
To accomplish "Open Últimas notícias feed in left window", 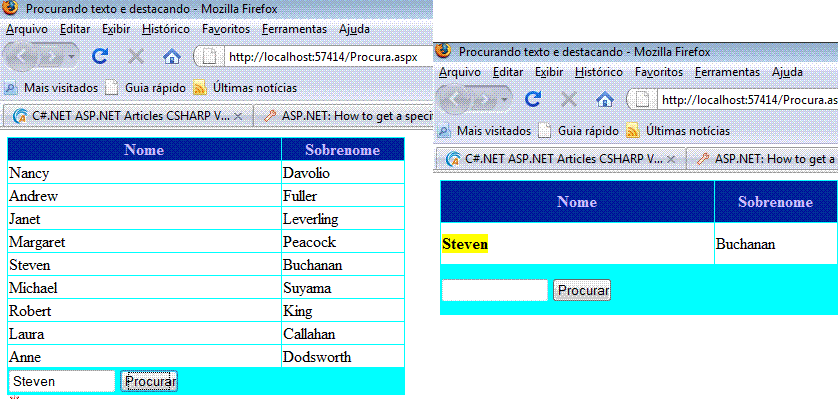I will pyautogui.click(x=245, y=88).
